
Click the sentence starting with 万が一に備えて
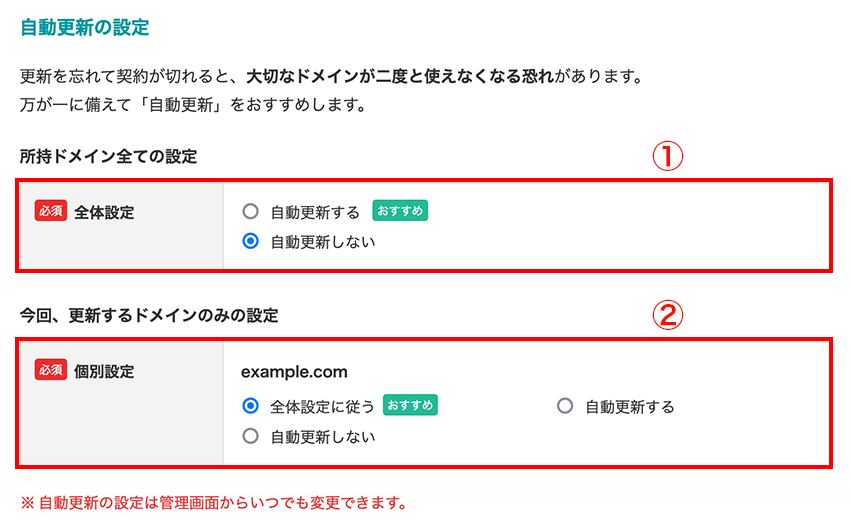tap(193, 104)
